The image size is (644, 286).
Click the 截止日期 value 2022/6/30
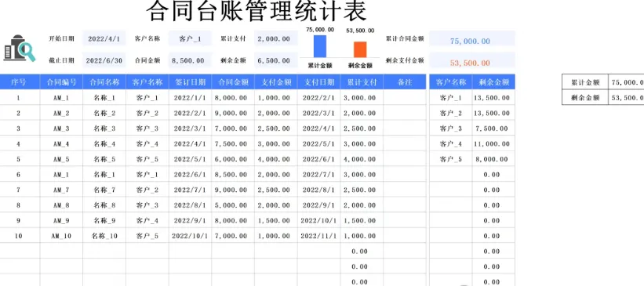[x=104, y=61]
